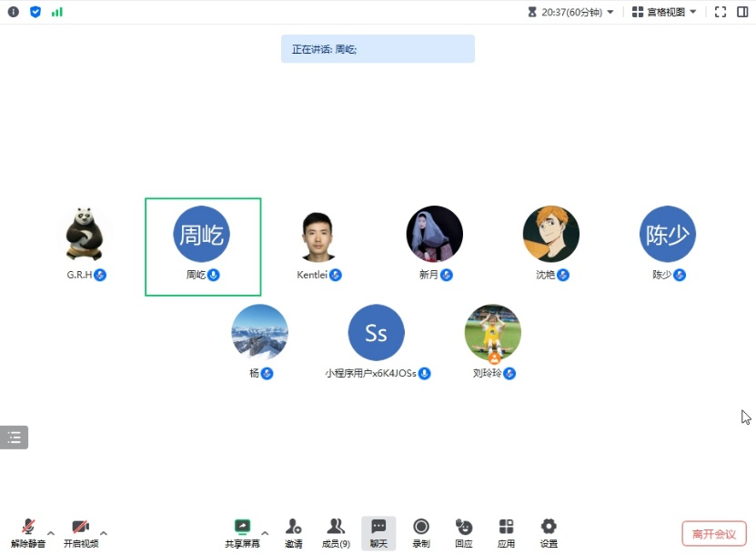The image size is (756, 554).
Task: Click the mic icon next to 刘玲玲
Action: 509,373
